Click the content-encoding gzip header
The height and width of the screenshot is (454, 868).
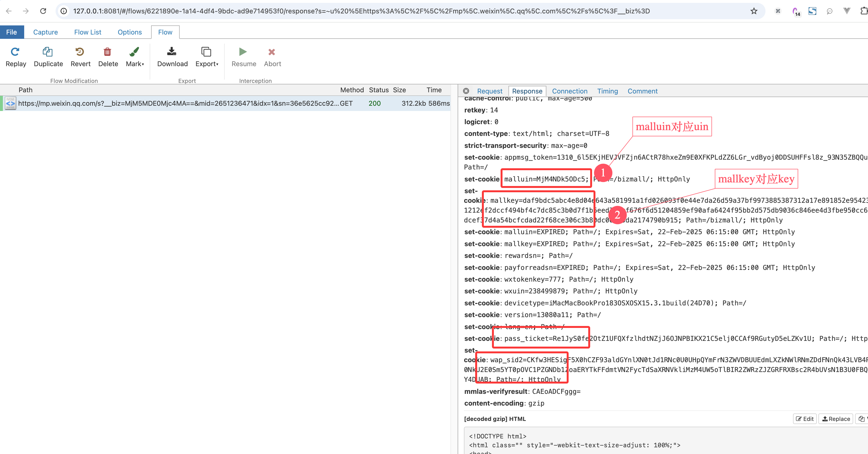tap(504, 403)
